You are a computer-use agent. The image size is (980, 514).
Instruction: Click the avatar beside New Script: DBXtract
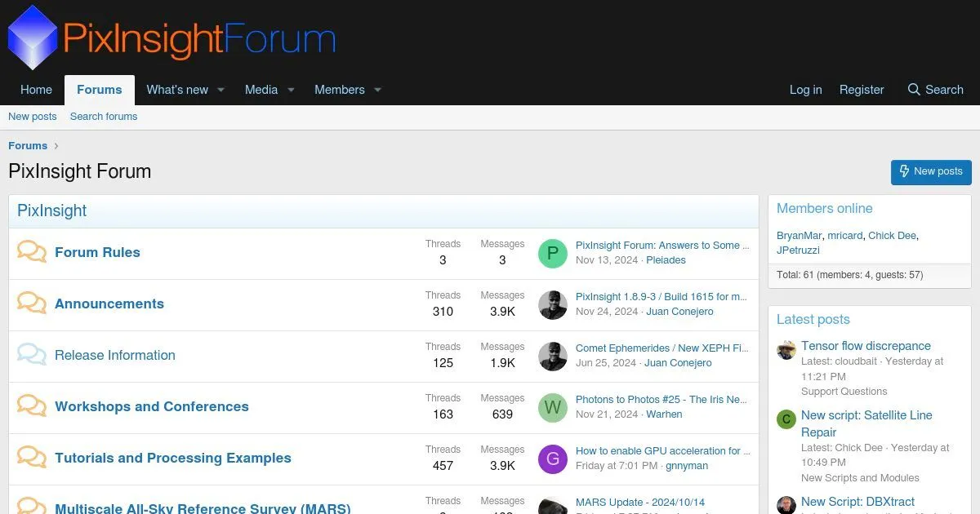click(x=786, y=505)
